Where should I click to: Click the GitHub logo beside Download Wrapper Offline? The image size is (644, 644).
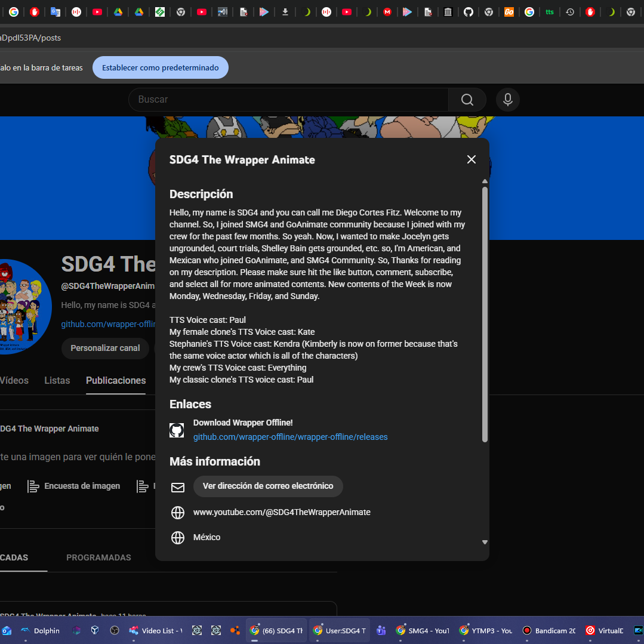coord(177,430)
